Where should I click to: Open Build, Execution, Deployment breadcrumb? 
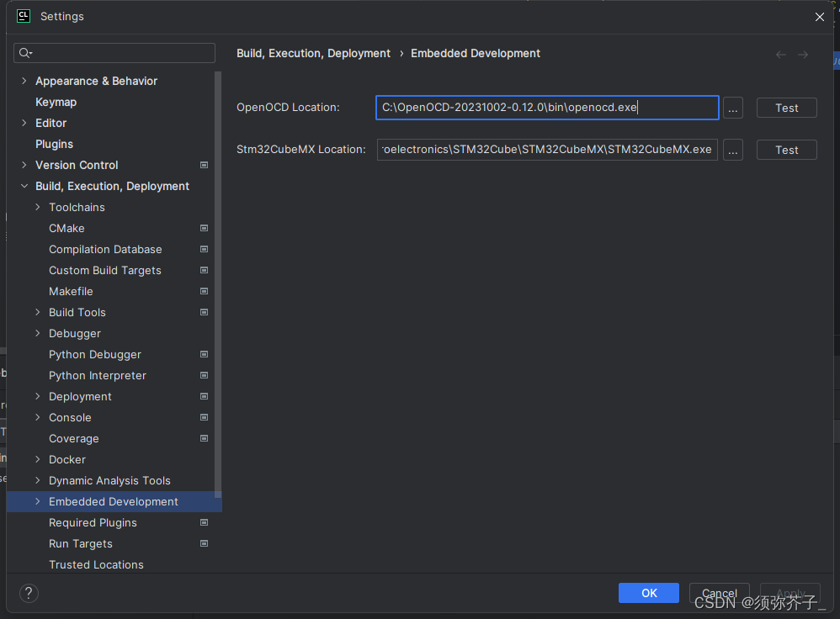313,53
